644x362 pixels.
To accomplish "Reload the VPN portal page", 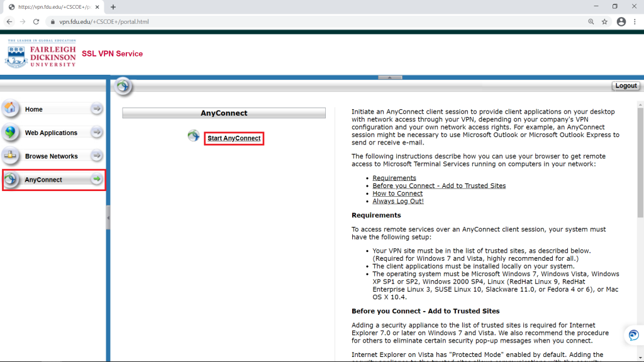I will (36, 22).
